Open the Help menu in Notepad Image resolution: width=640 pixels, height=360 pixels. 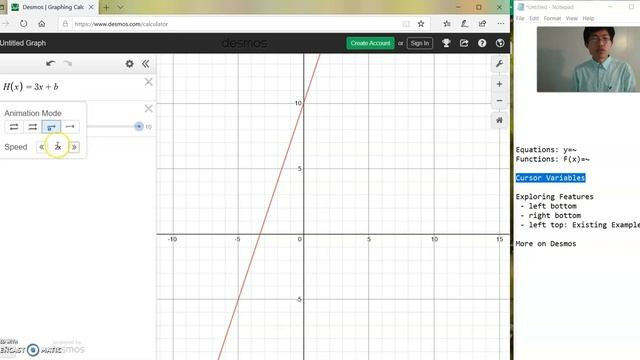click(x=588, y=18)
